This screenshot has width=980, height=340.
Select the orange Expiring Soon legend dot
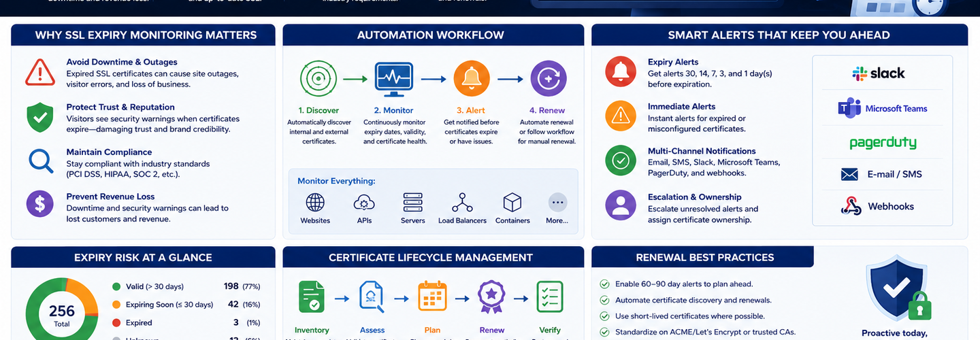116,305
